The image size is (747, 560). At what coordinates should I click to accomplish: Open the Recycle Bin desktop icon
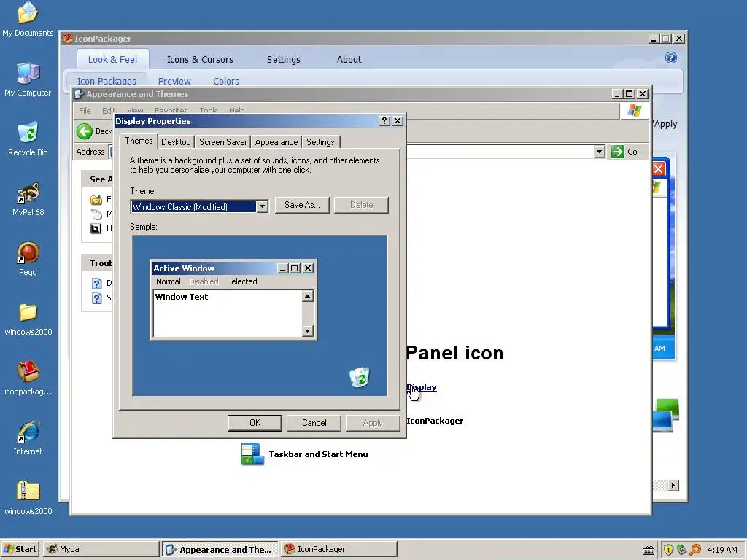[28, 133]
